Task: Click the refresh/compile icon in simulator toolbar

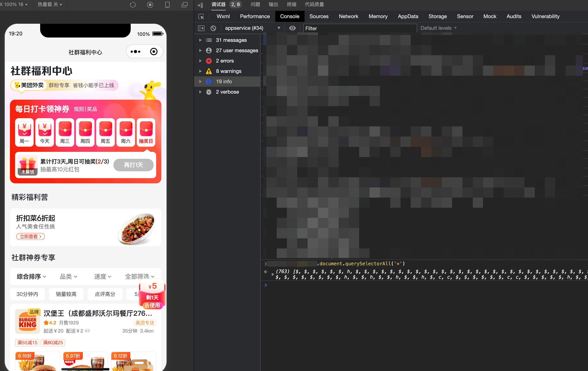Action: 133,5
